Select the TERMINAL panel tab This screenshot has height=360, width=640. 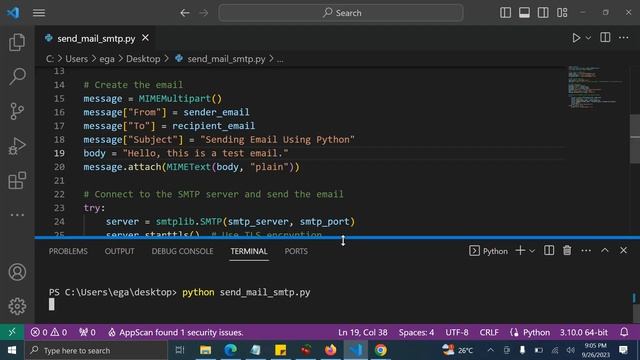(x=249, y=251)
